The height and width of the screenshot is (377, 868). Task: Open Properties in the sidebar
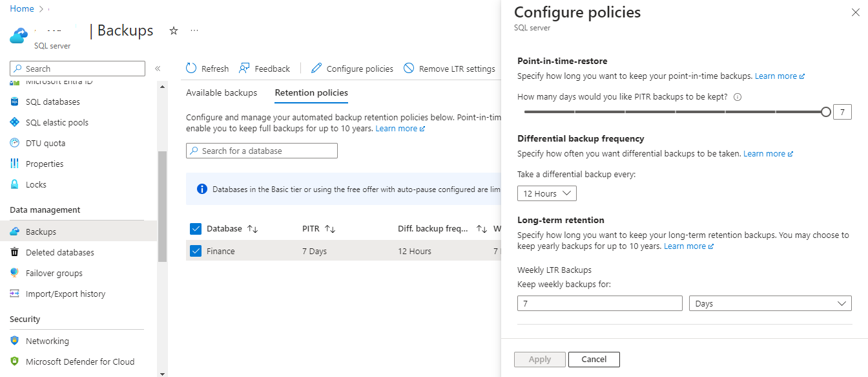45,164
